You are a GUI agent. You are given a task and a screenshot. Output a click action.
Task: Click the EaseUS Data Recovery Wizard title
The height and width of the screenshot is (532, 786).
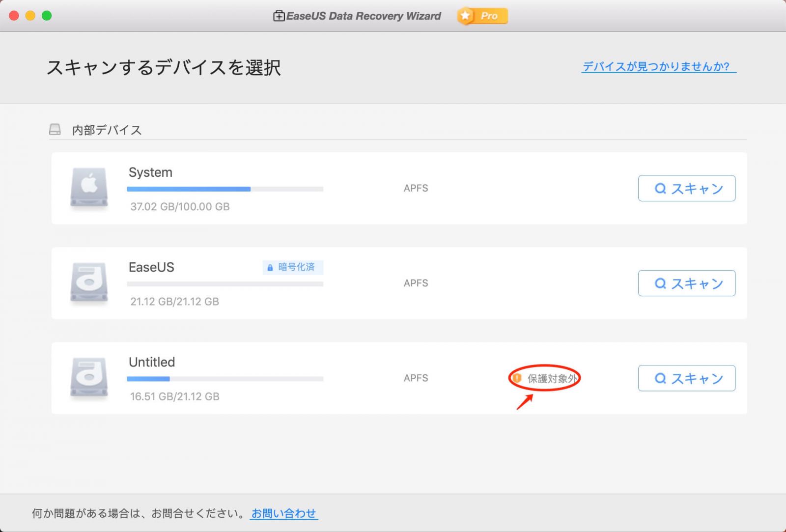point(364,16)
